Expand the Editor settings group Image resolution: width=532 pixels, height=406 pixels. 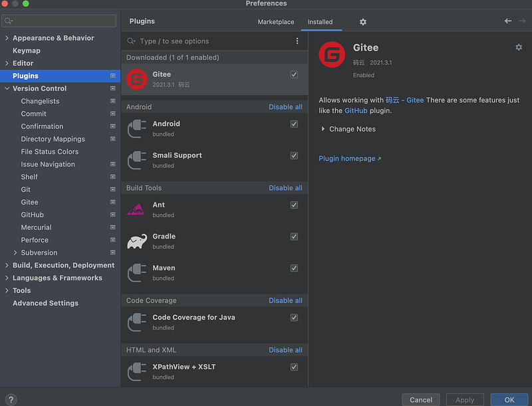pyautogui.click(x=7, y=63)
